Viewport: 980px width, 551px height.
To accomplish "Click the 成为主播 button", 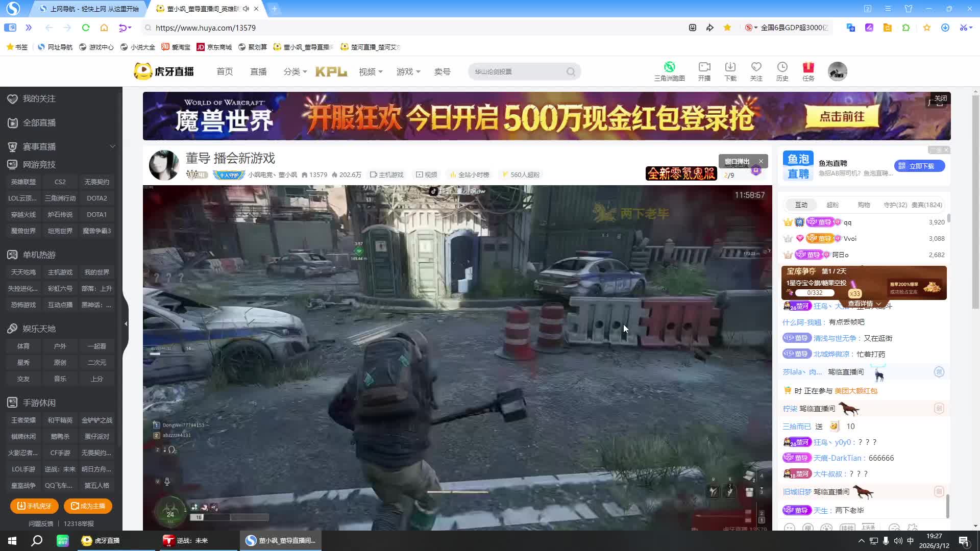I will tap(88, 506).
